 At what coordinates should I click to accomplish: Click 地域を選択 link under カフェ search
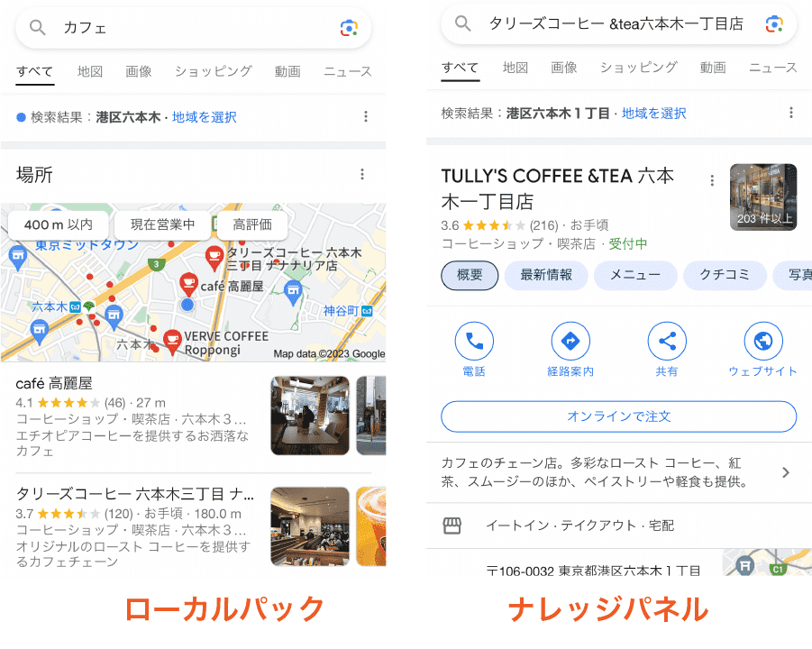tap(205, 117)
